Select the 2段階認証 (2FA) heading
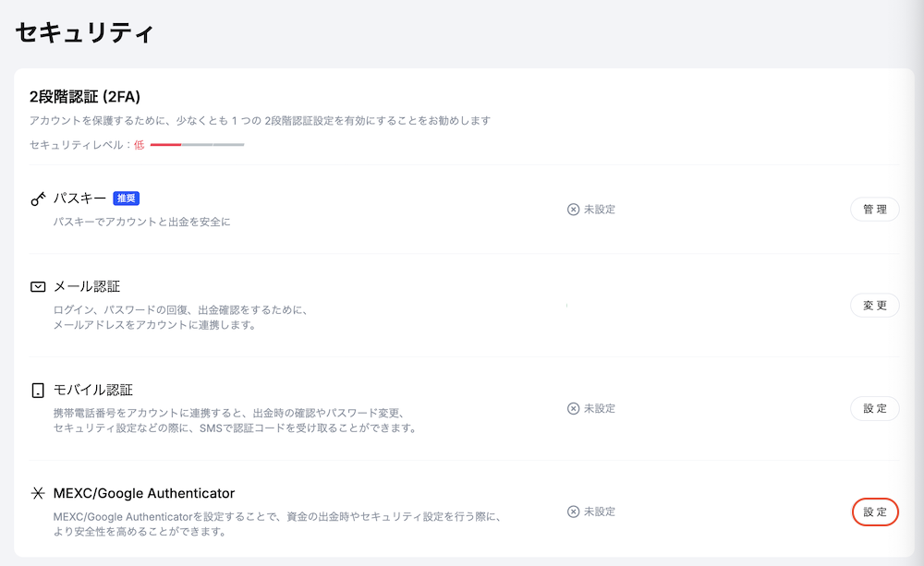Screen dimensions: 924x566 click(85, 97)
